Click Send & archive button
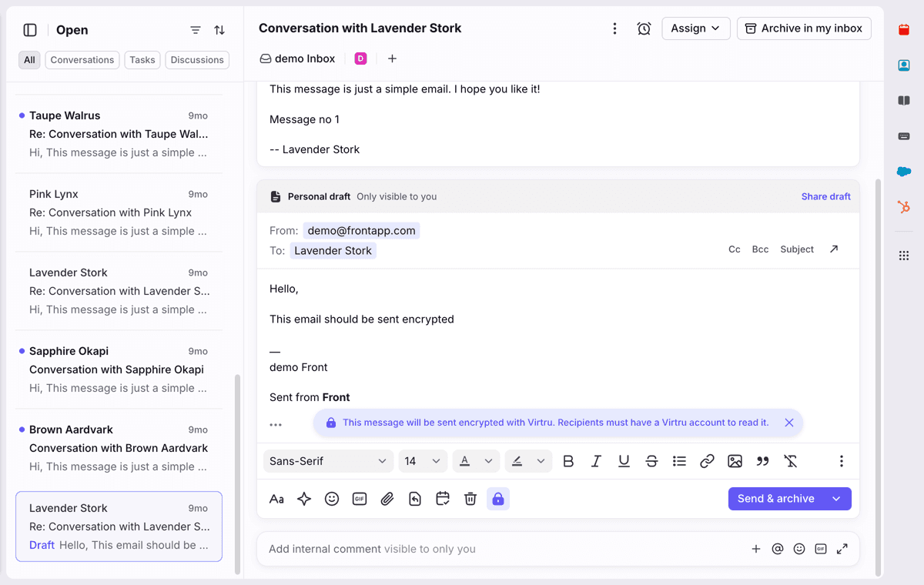The image size is (924, 585). pos(775,499)
